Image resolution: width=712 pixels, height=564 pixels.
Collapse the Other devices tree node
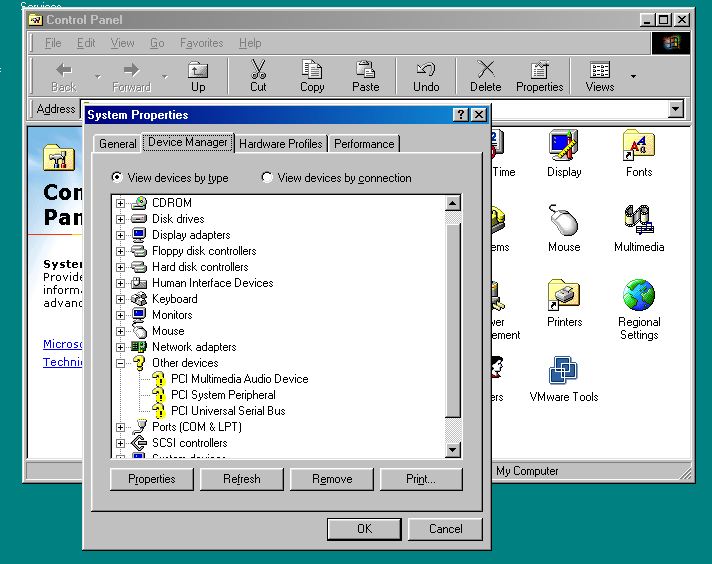pos(120,363)
